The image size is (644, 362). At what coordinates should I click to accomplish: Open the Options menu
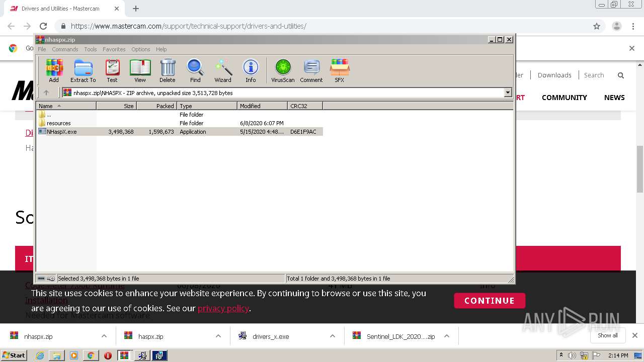point(141,49)
